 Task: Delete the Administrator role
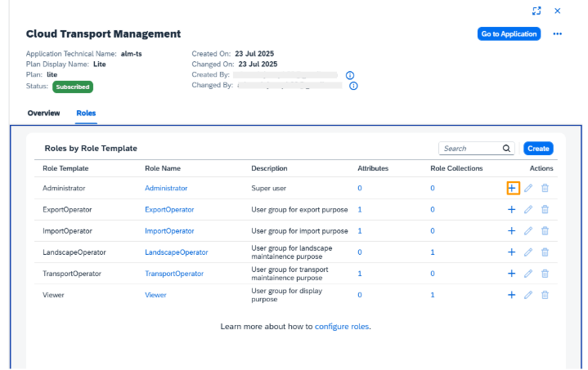click(x=545, y=188)
